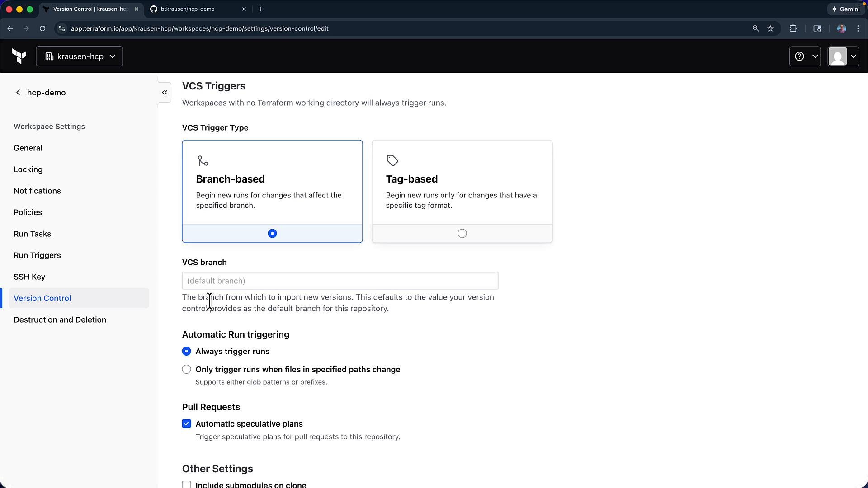Collapse the sidebar with double-chevron icon
This screenshot has height=488, width=868.
click(x=165, y=93)
